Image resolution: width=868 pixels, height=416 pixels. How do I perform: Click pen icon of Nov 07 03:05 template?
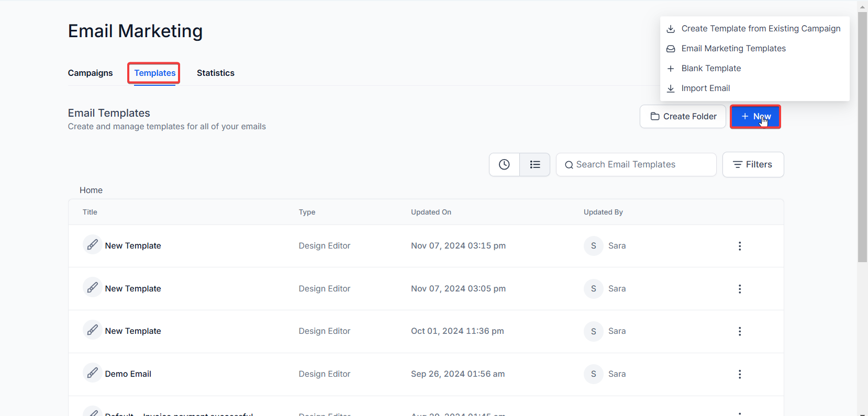coord(92,288)
